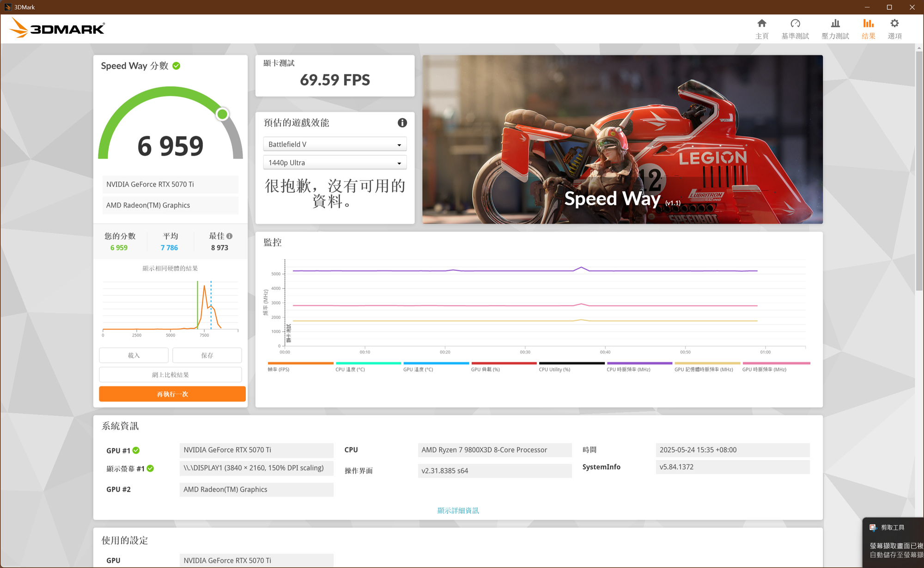Click the score gauge slider knob

[223, 114]
